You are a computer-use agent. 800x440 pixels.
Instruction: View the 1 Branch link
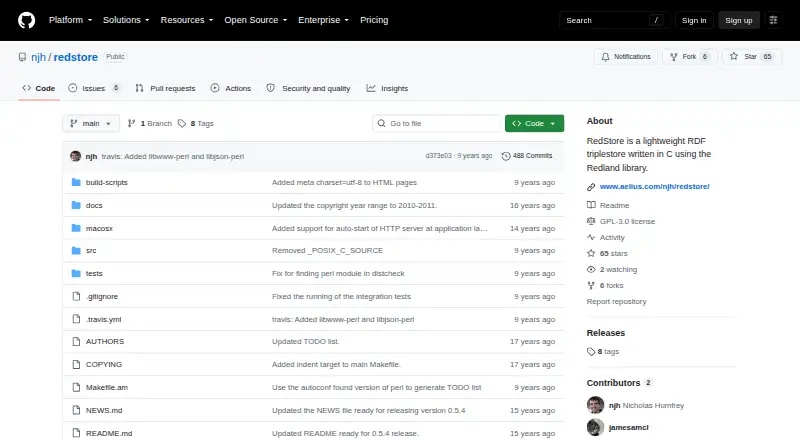149,124
